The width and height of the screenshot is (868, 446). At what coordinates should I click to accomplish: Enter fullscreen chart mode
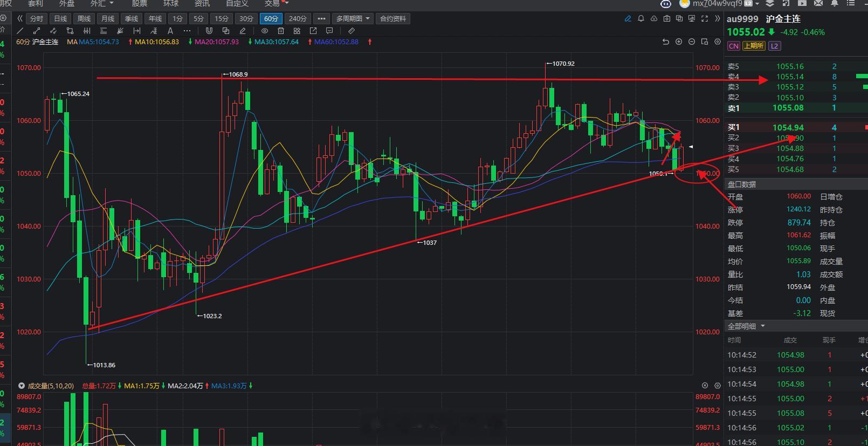point(705,18)
